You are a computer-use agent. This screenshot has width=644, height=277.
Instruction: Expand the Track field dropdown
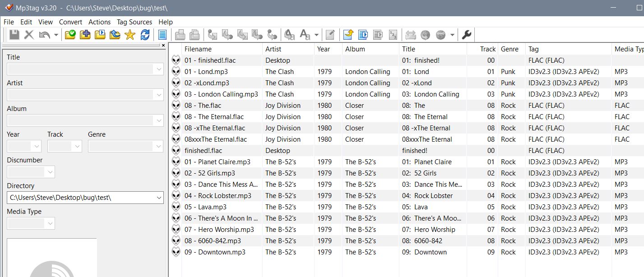point(77,146)
